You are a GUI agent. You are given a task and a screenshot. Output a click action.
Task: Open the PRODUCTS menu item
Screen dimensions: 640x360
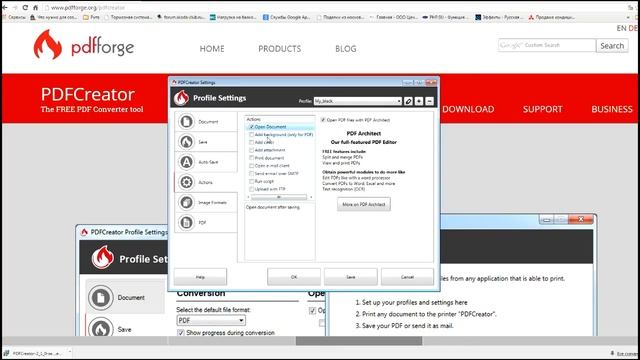tap(280, 49)
